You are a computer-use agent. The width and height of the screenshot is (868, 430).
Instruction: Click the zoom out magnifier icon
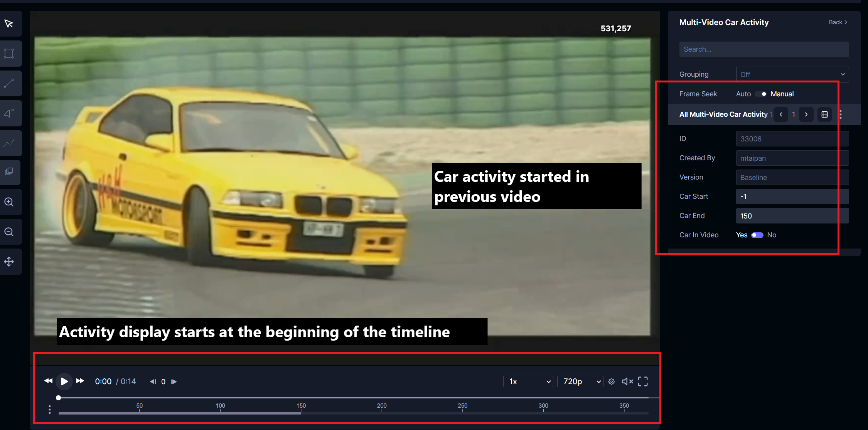pos(9,232)
